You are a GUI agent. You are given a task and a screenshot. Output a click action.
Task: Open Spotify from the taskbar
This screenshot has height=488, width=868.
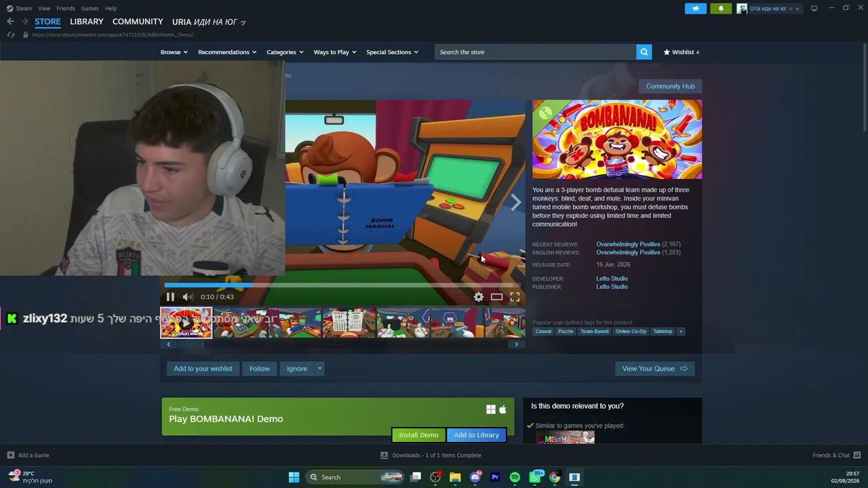(515, 477)
